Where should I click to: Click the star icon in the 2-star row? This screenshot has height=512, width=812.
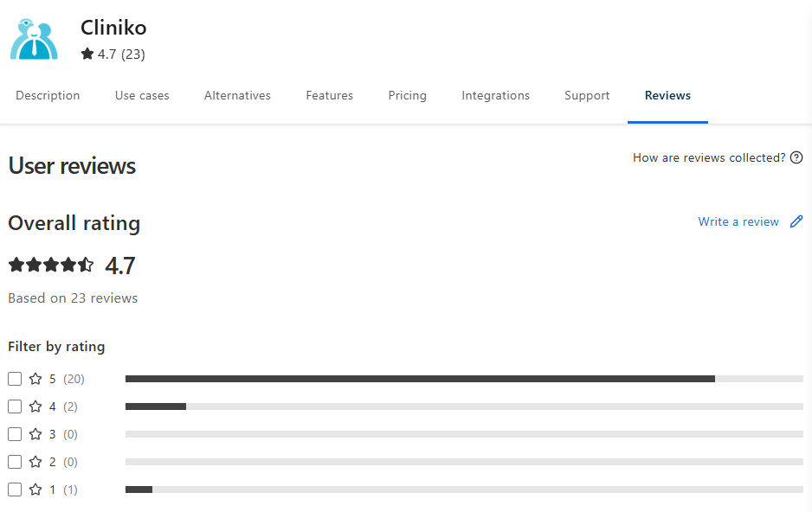coord(35,462)
